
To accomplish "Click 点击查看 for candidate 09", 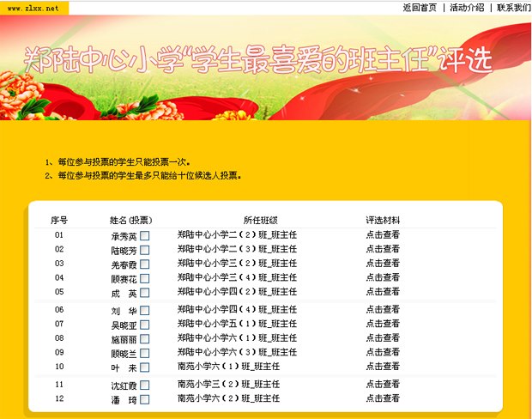I will tap(383, 352).
